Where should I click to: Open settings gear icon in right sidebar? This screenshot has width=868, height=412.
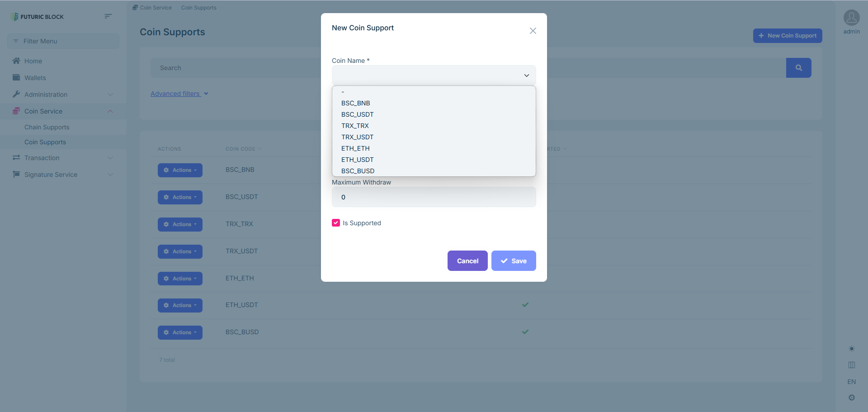coord(851,398)
